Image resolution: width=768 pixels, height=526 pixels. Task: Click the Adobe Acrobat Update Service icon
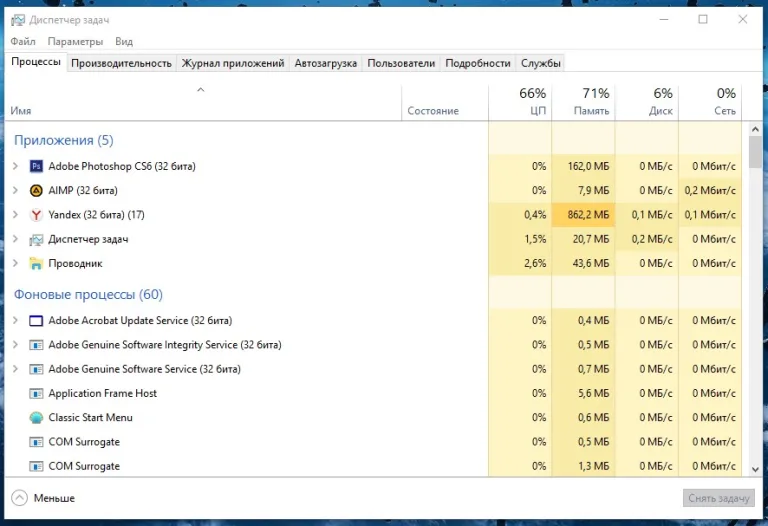click(36, 321)
